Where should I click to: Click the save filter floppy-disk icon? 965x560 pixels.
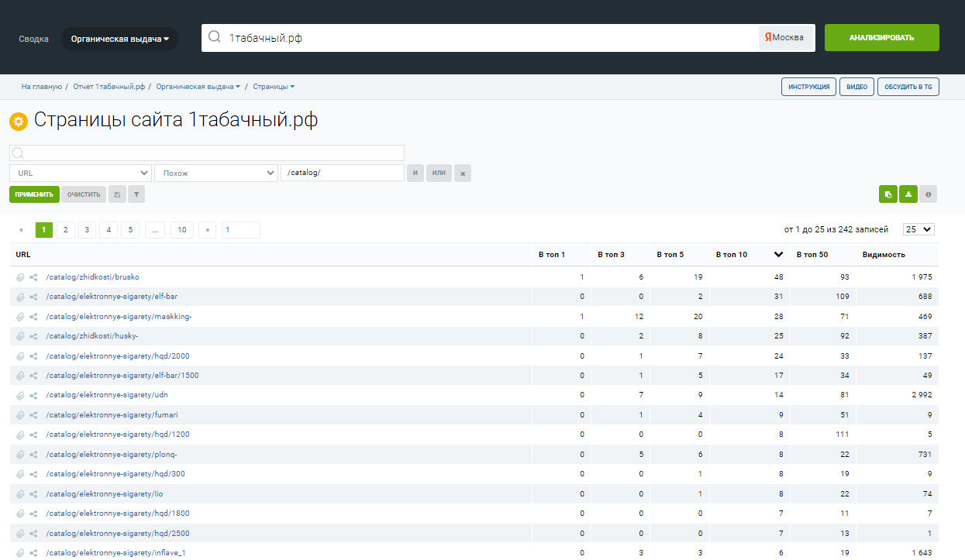point(117,194)
